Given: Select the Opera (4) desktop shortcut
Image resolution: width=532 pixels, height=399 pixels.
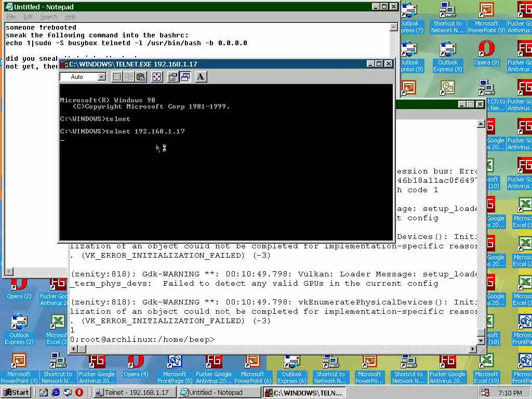Looking at the screenshot, I should tap(136, 366).
